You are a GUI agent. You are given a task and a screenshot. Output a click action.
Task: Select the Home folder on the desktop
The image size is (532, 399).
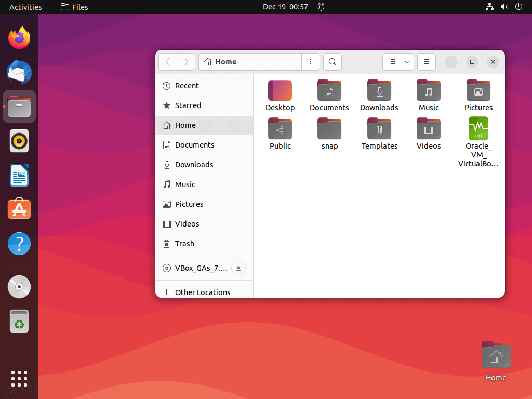click(496, 362)
